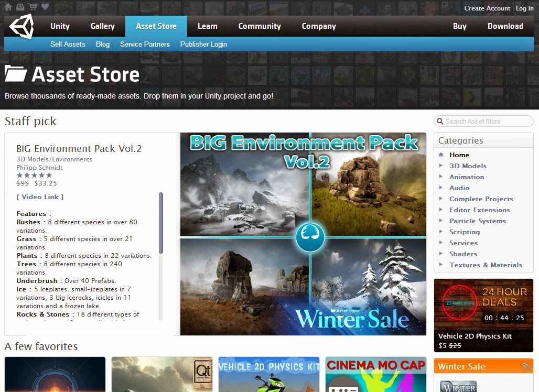The width and height of the screenshot is (539, 392).
Task: Expand the Textures & Materials category arrow
Action: point(440,265)
